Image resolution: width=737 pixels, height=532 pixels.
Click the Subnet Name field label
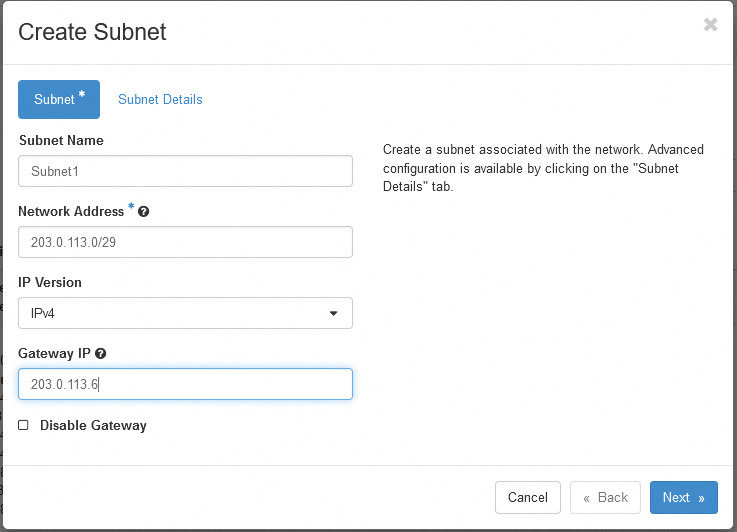click(61, 140)
